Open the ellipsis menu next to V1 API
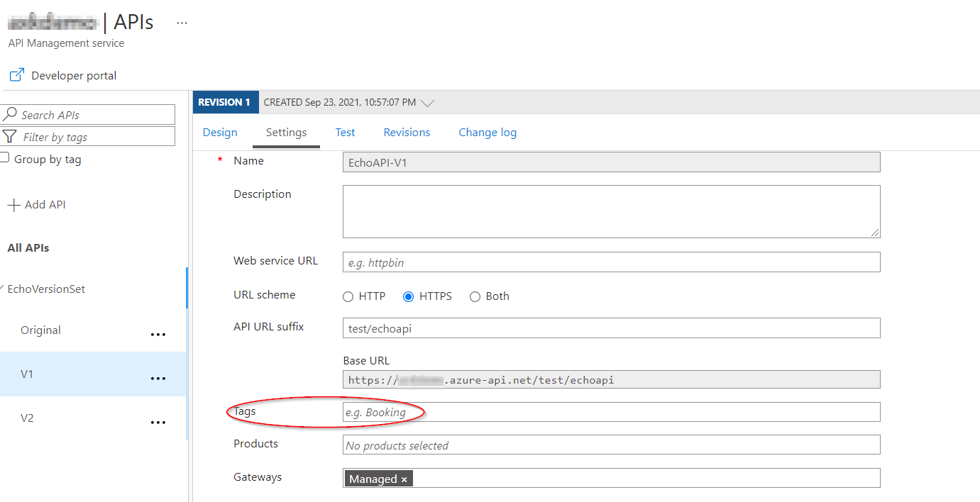The image size is (980, 502). pos(158,378)
